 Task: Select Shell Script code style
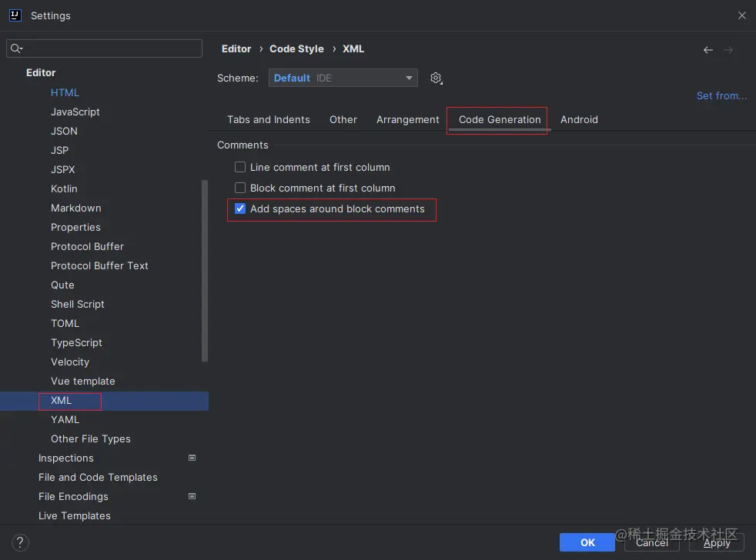(x=78, y=305)
